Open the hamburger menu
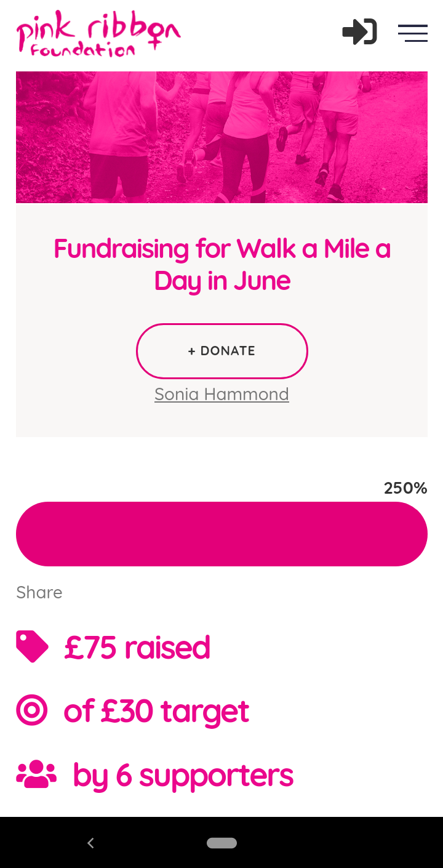 pos(412,33)
